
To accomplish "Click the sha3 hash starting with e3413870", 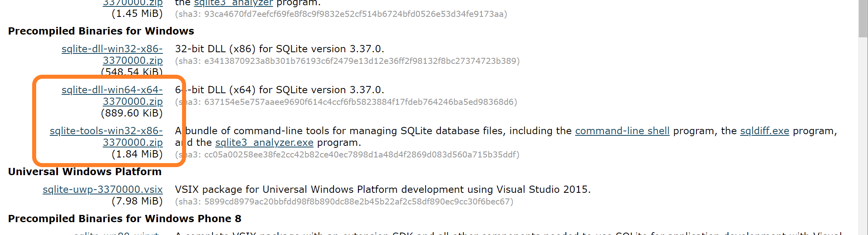I will point(347,61).
